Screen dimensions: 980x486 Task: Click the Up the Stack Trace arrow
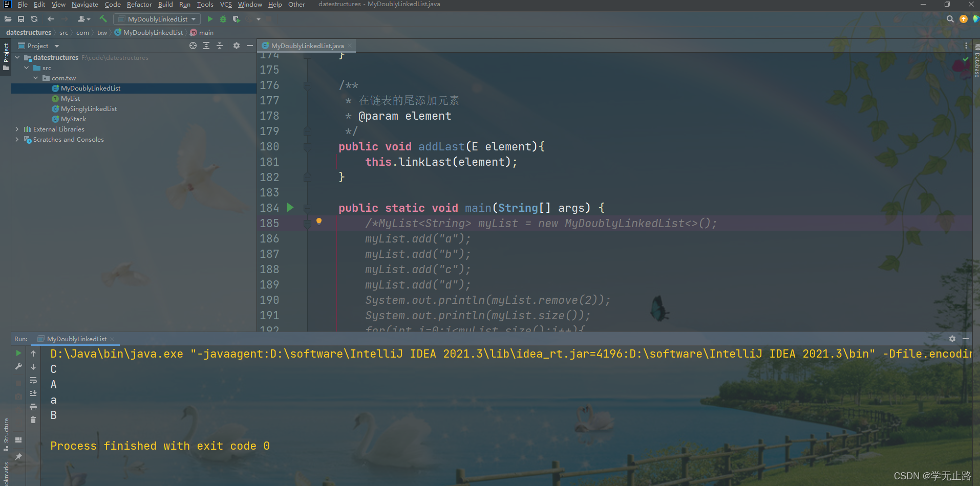click(33, 353)
